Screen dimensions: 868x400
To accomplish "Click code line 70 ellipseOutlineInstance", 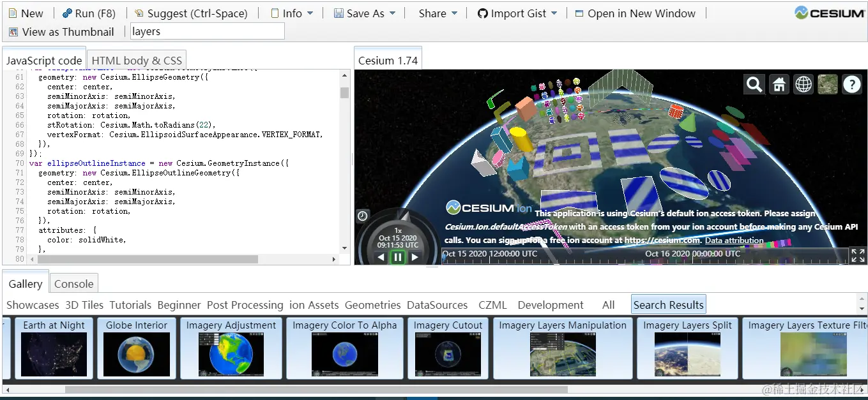I will [x=159, y=163].
